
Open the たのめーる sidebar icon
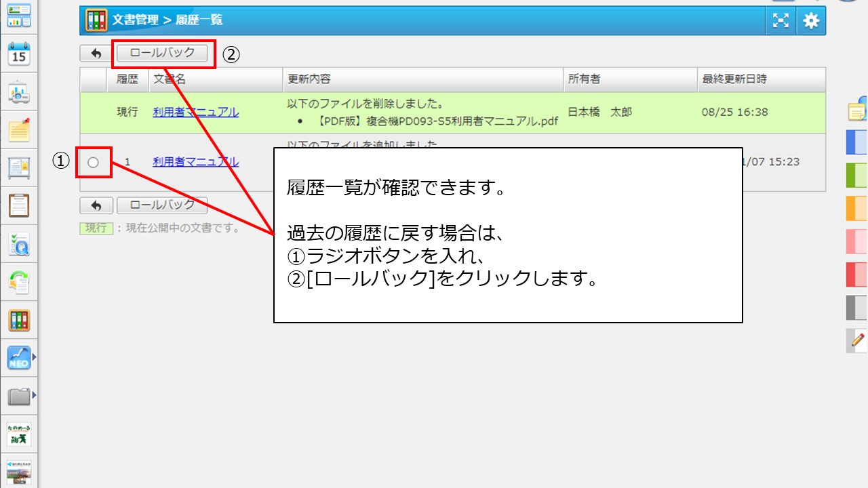pos(19,434)
